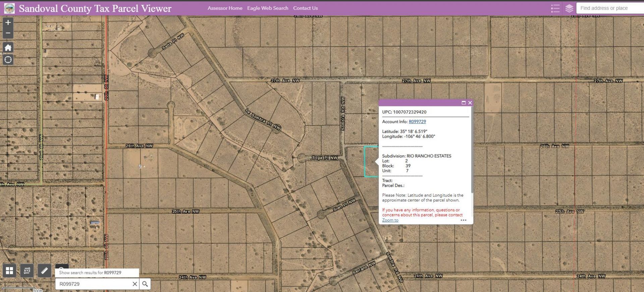Return map to default Home extent

coord(8,47)
